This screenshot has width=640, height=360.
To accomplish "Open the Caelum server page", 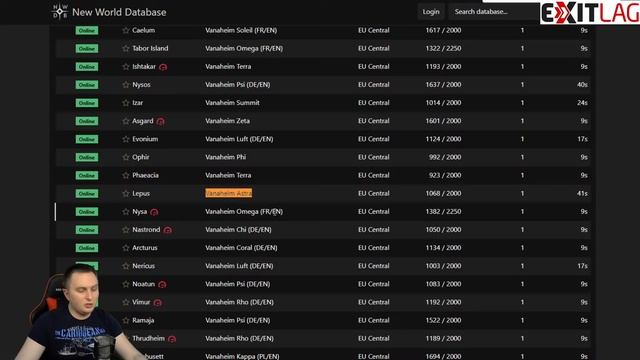I will coord(143,30).
